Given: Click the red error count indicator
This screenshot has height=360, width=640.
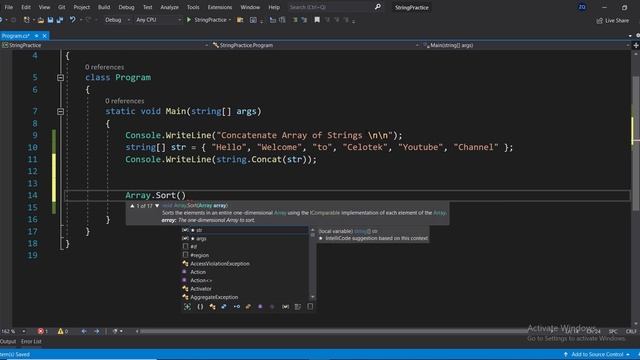Looking at the screenshot, I should click(43, 331).
